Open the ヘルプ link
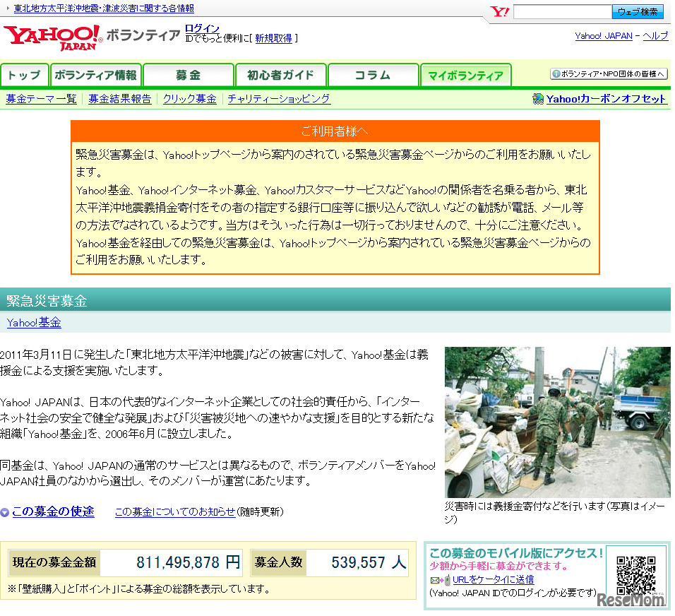 [655, 36]
